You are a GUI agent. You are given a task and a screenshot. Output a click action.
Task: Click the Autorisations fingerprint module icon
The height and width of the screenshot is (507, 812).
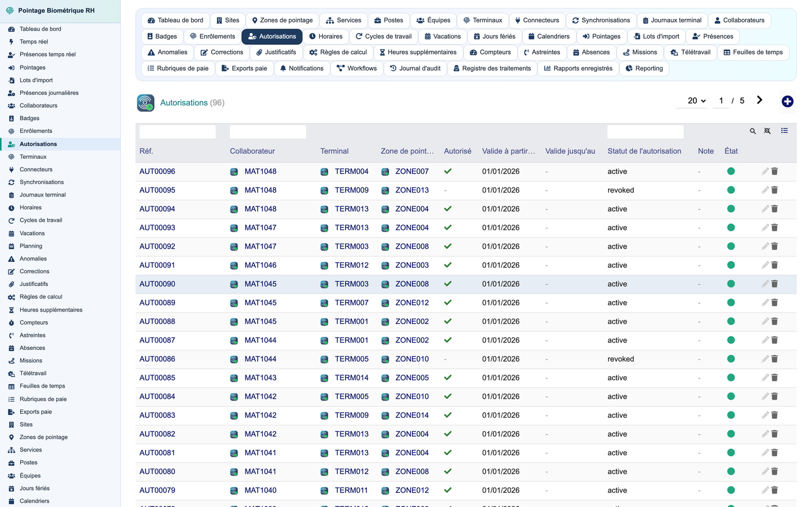[146, 103]
